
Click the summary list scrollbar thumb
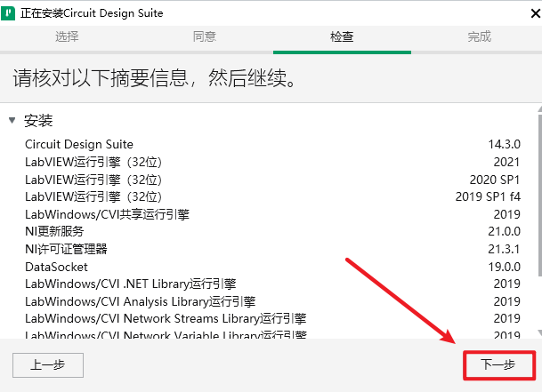(x=540, y=196)
